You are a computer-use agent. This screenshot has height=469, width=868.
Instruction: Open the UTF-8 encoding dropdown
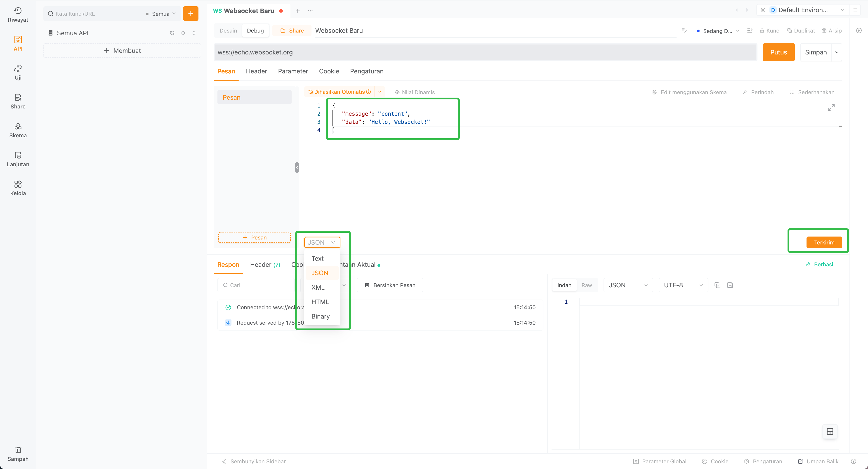point(683,285)
